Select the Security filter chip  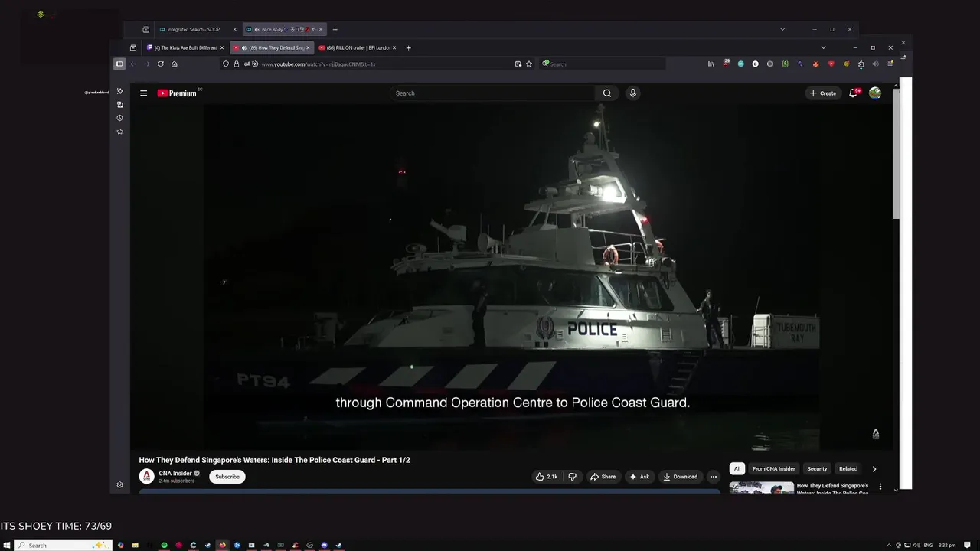click(817, 468)
